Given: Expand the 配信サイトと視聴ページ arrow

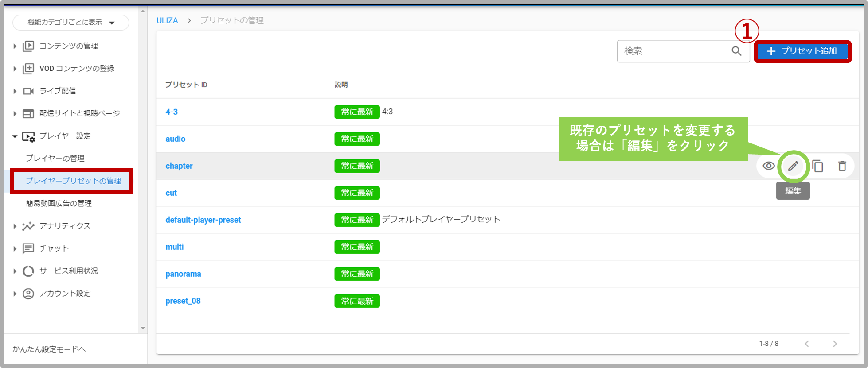Looking at the screenshot, I should pos(15,113).
